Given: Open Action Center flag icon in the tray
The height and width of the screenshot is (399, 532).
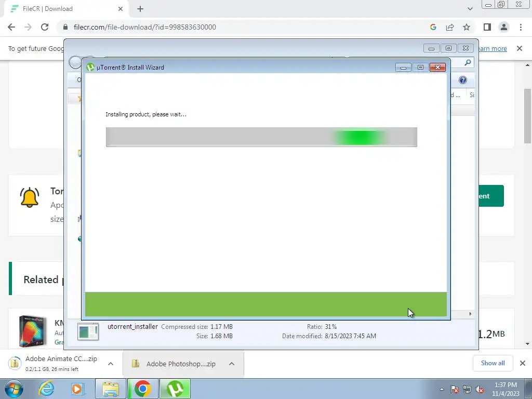Looking at the screenshot, I should pos(455,389).
